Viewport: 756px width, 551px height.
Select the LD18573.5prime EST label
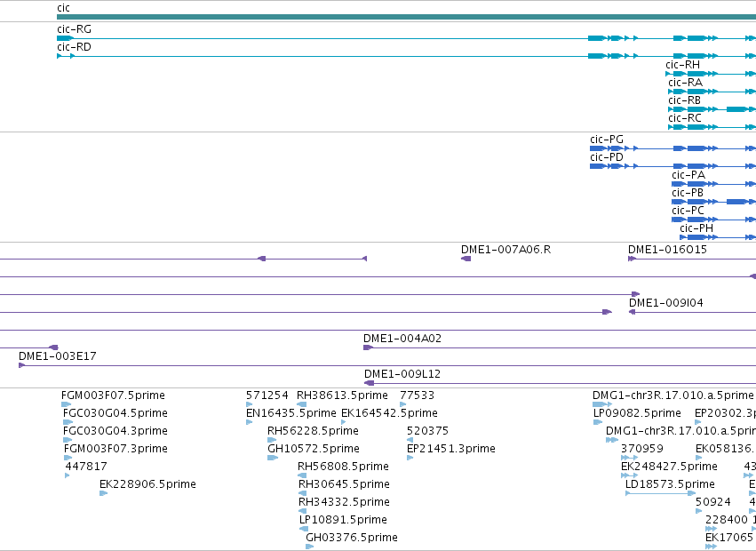pyautogui.click(x=670, y=484)
